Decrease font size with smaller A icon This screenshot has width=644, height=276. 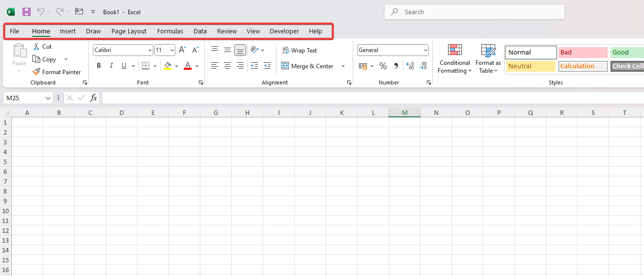click(195, 50)
